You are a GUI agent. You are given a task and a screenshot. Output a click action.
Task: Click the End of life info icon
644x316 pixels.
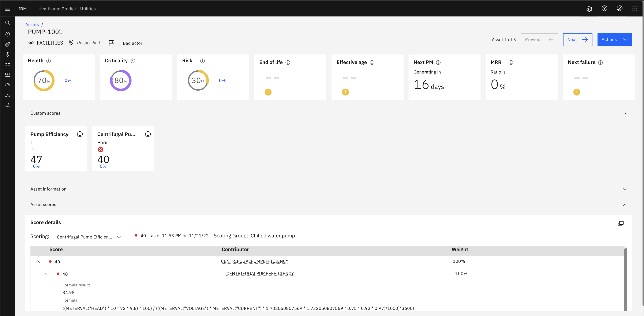point(288,63)
